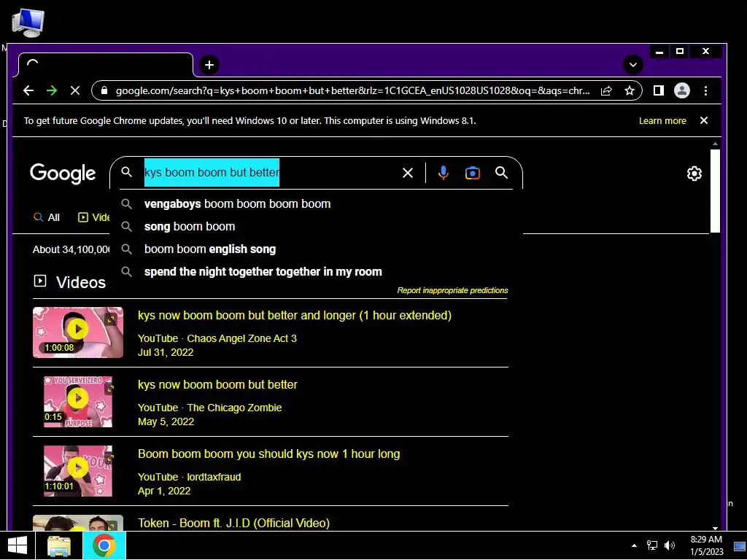Open the Windows Start button
Image resolution: width=747 pixels, height=560 pixels.
coord(18,545)
